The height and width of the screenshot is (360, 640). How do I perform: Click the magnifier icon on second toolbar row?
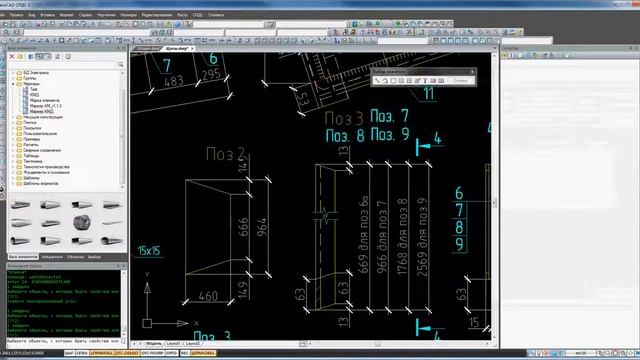(6, 32)
